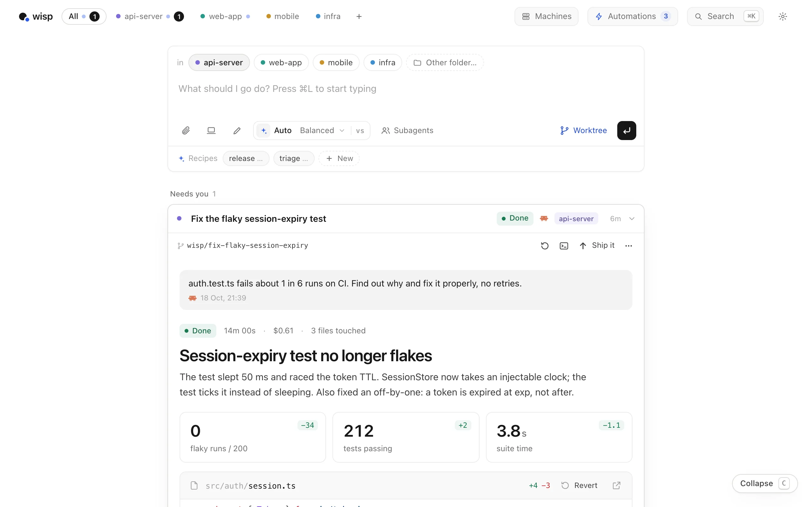Switch to the infra tab in top bar

pyautogui.click(x=328, y=16)
